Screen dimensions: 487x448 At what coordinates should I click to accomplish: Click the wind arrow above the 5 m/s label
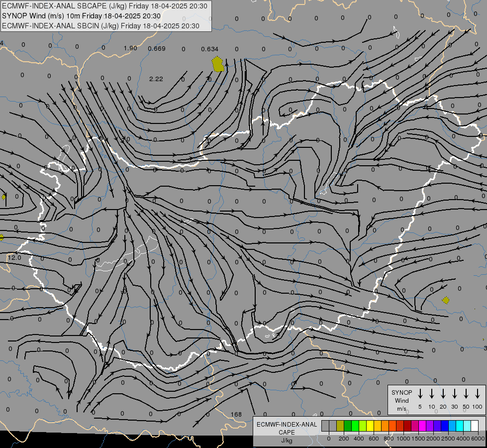tap(420, 394)
